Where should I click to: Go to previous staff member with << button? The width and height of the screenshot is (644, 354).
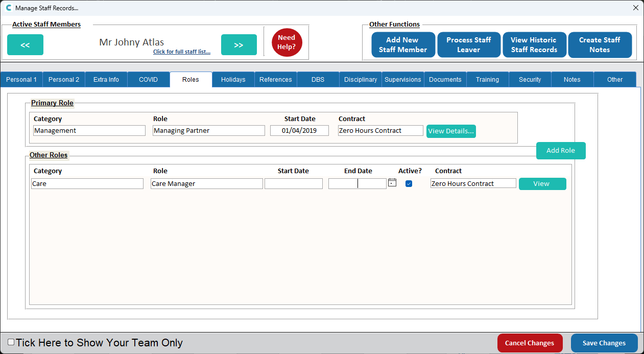point(25,45)
